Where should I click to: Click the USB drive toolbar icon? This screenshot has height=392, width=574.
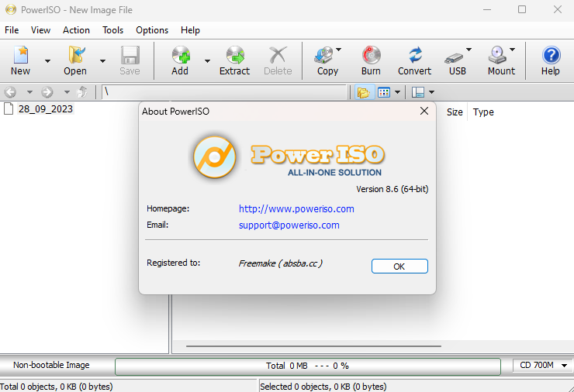pyautogui.click(x=454, y=58)
